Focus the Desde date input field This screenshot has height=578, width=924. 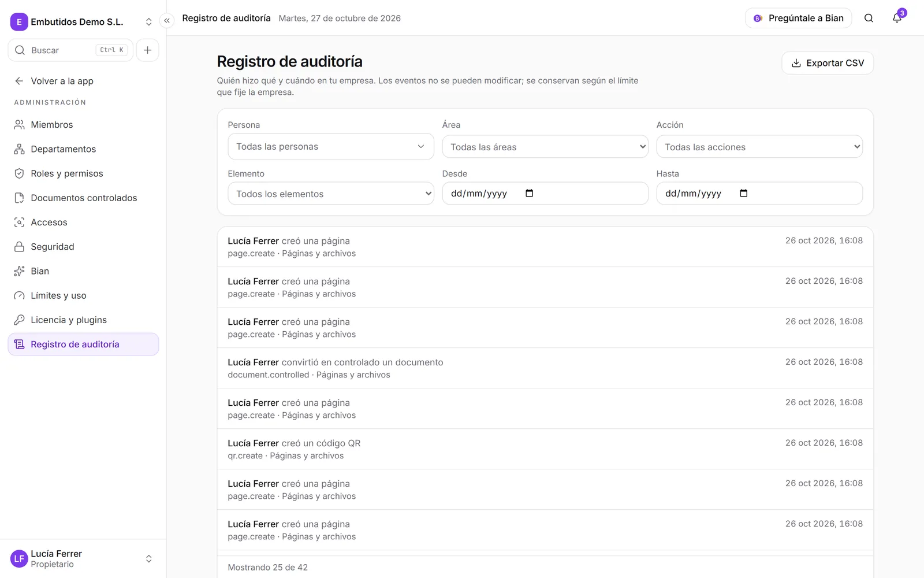[545, 194]
